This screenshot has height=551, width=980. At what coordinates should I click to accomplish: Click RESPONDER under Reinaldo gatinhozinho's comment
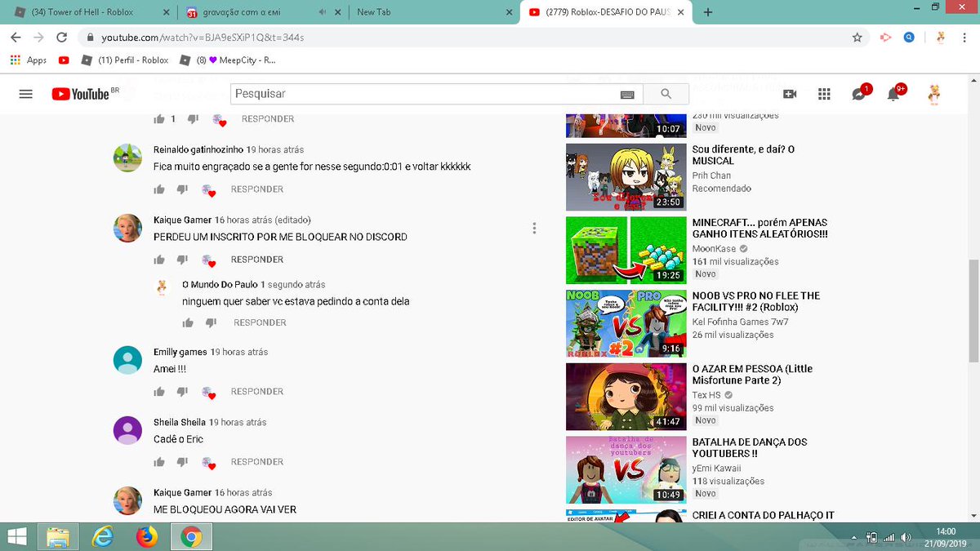pos(257,189)
